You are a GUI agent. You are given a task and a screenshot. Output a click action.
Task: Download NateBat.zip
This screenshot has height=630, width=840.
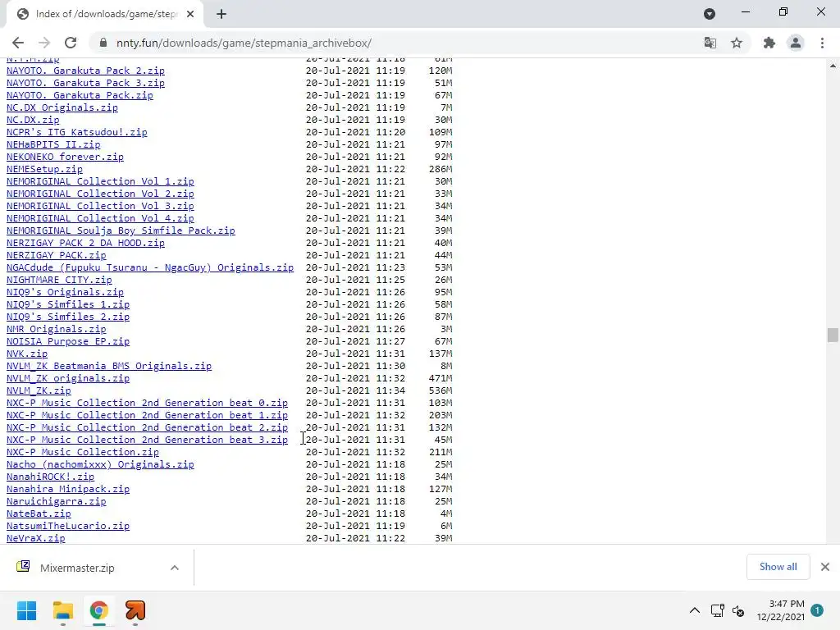click(x=39, y=514)
